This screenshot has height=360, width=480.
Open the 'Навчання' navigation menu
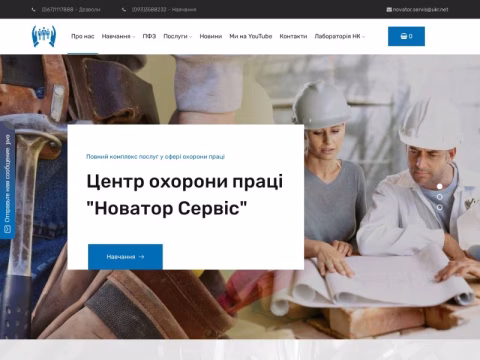pos(116,36)
